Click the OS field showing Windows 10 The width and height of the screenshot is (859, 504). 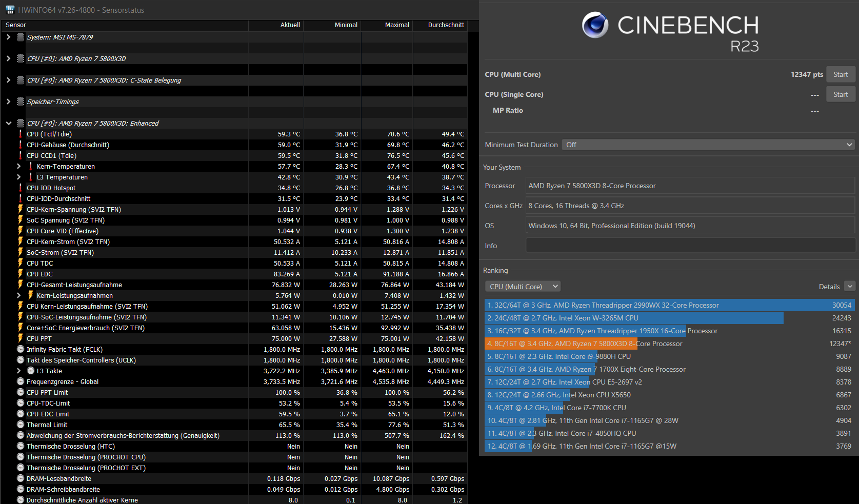[690, 226]
